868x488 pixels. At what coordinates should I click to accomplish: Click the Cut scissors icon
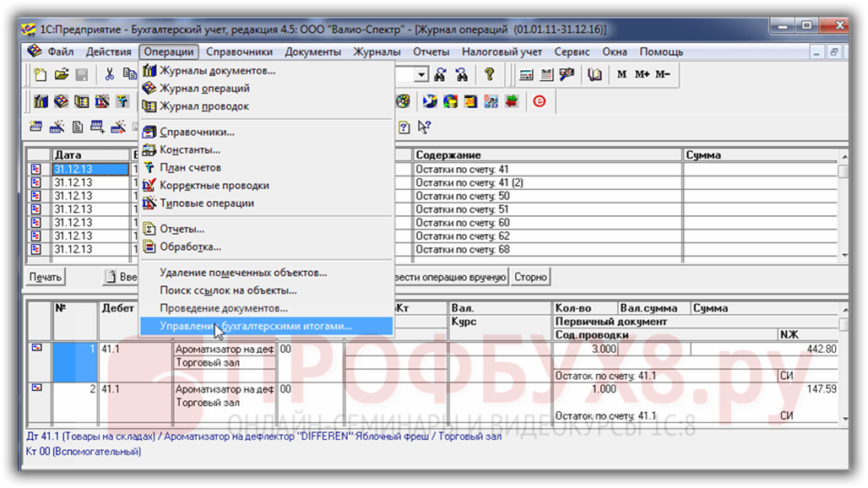109,74
